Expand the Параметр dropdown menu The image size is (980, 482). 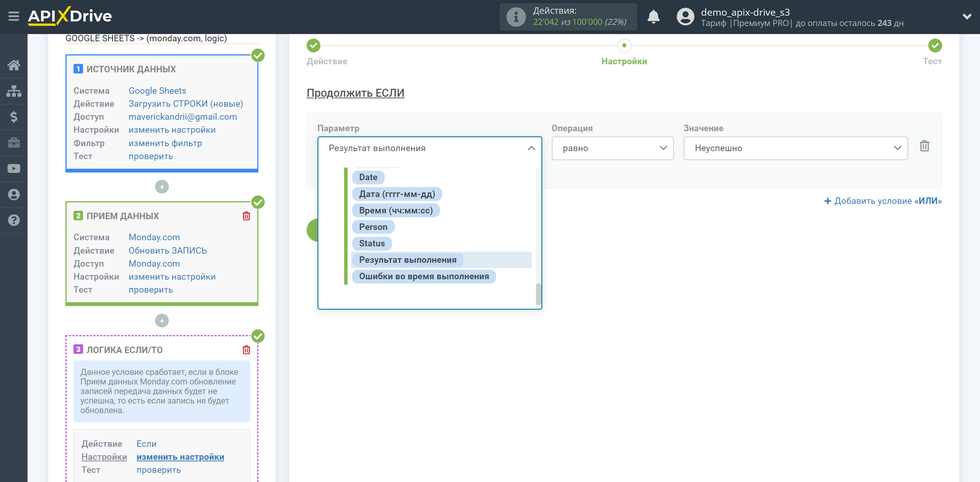click(x=430, y=148)
